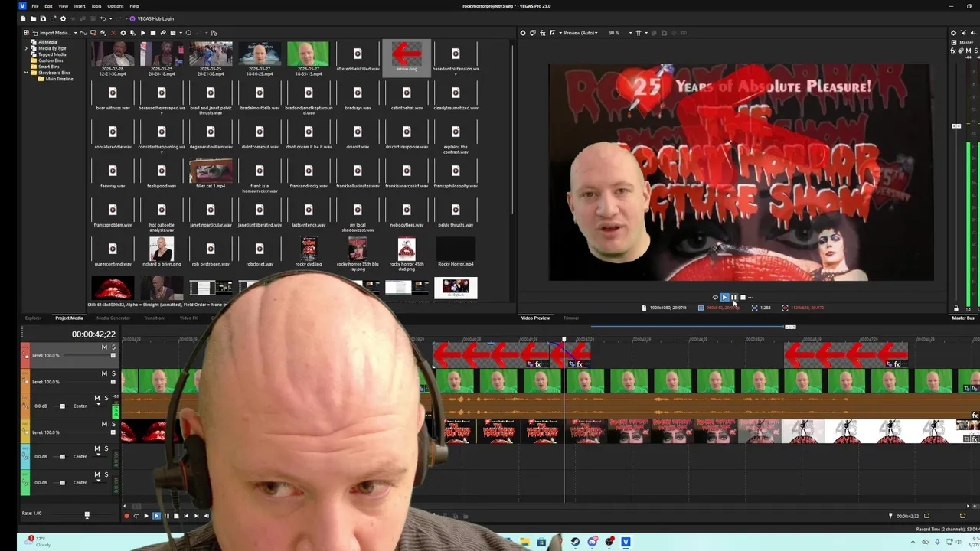Search media with magnifier icon
This screenshot has height=551, width=980.
(x=189, y=33)
